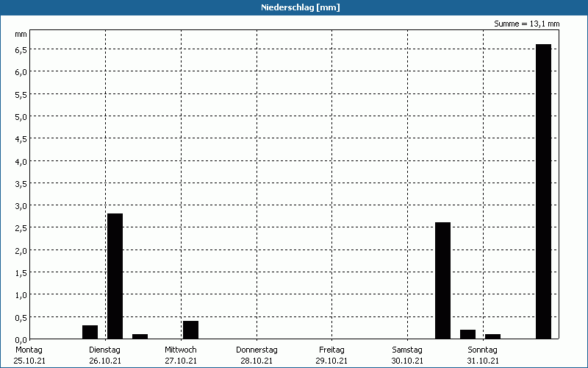The width and height of the screenshot is (588, 368).
Task: Click the 2,5 y-axis value
Action: [x=21, y=228]
